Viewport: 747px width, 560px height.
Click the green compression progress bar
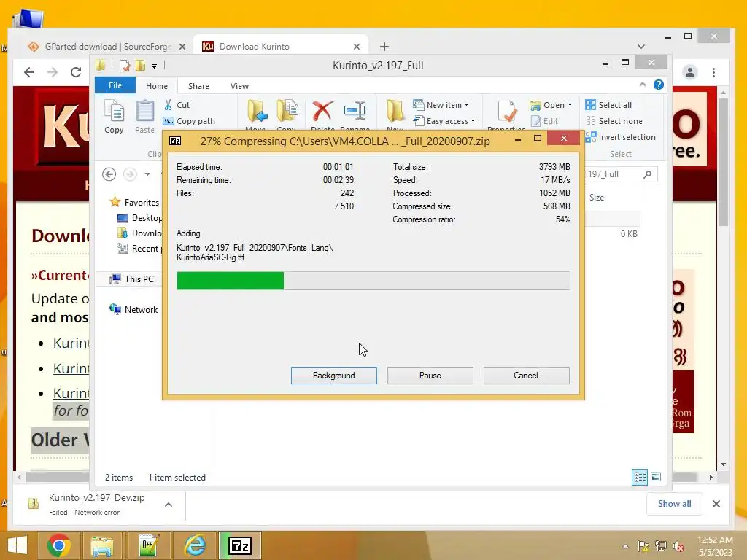pyautogui.click(x=373, y=281)
